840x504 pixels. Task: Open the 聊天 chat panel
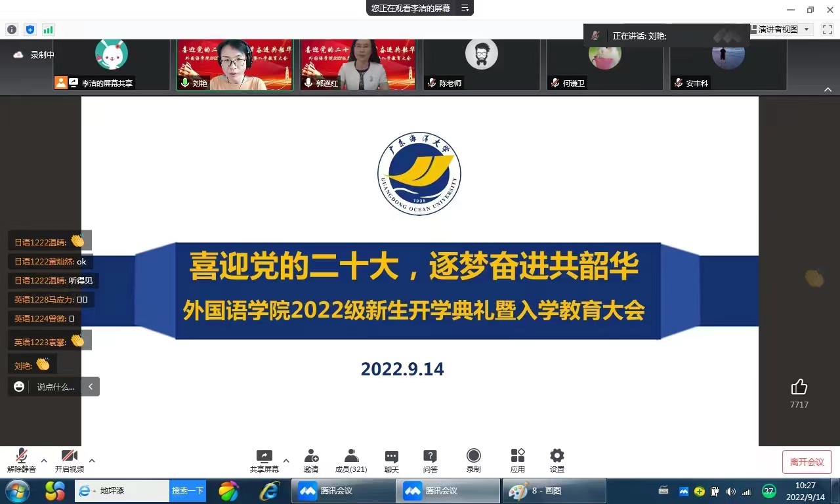[x=392, y=460]
